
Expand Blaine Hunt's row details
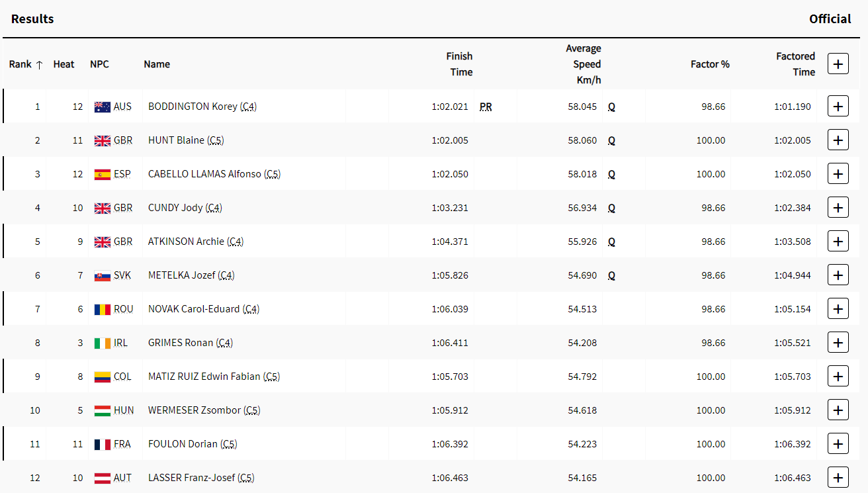(x=838, y=140)
